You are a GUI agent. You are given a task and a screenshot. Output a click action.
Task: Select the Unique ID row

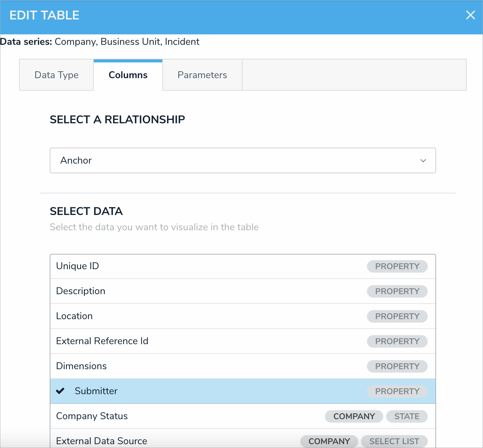(208, 266)
